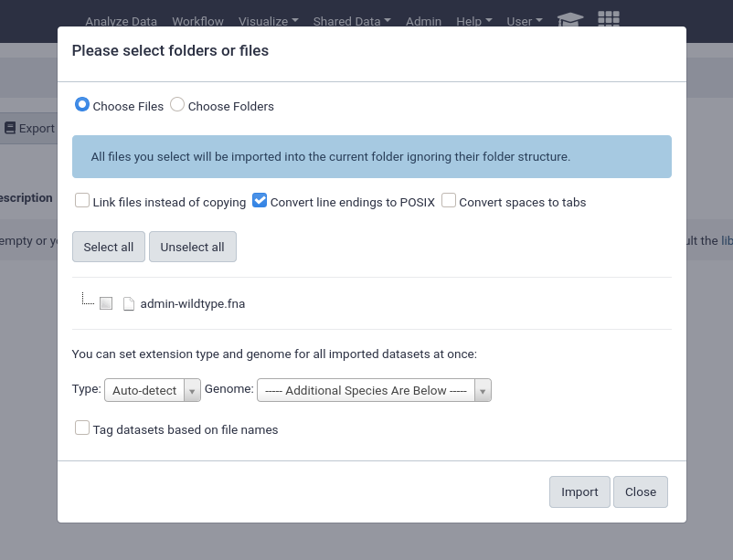
Task: Uncheck Convert line endings to POSIX
Action: [x=260, y=201]
